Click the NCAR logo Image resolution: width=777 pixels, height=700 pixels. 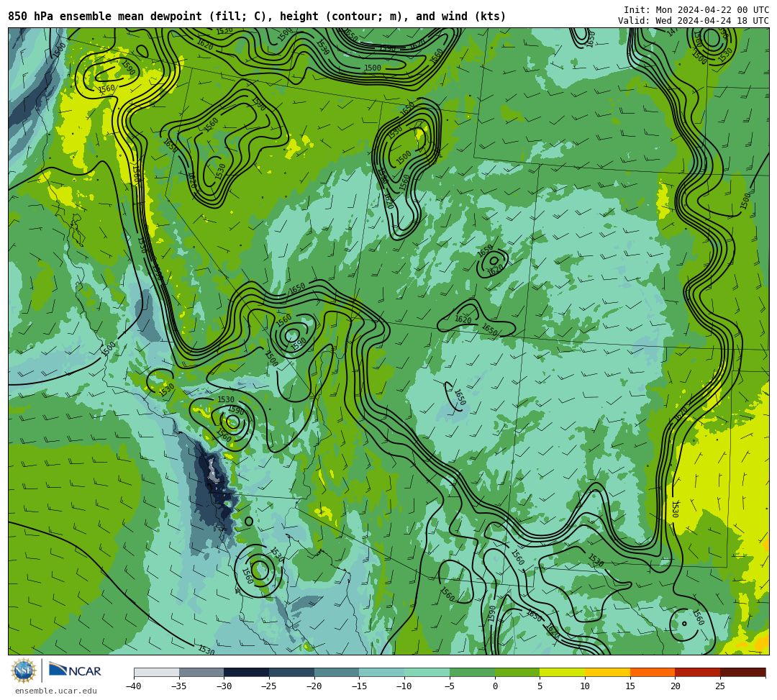tap(75, 671)
